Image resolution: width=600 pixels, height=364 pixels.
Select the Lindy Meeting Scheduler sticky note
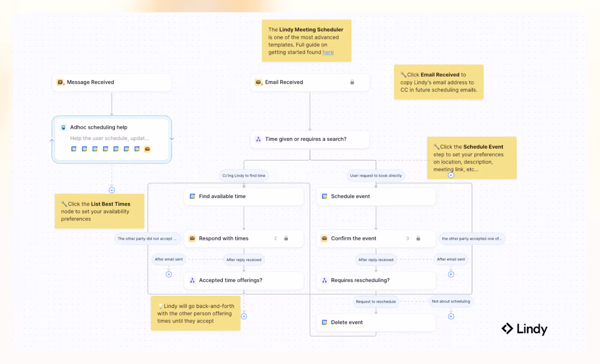click(x=306, y=41)
